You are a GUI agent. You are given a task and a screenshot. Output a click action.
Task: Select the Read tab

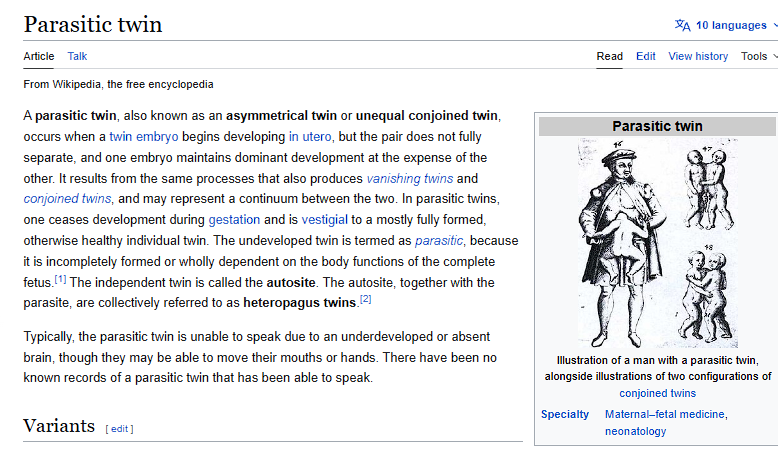click(609, 57)
